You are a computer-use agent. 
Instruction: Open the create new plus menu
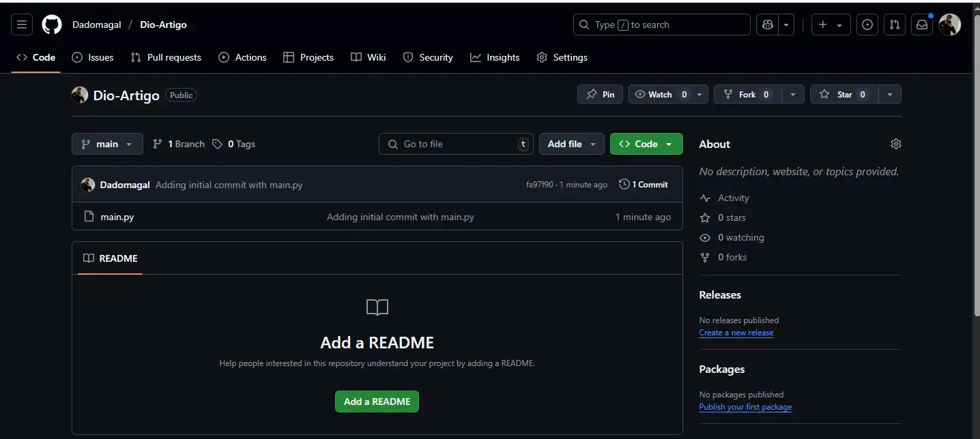click(x=831, y=25)
